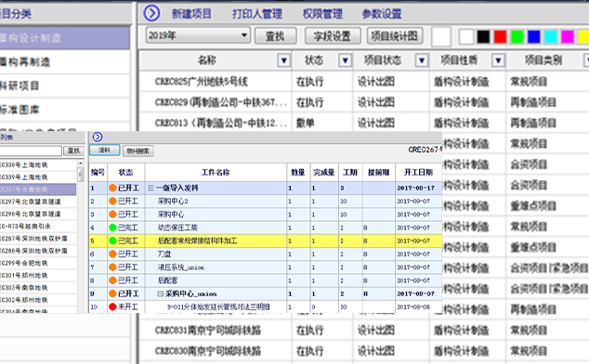Click the orange status dot for 液压系统_union
589x364 pixels.
(x=112, y=267)
